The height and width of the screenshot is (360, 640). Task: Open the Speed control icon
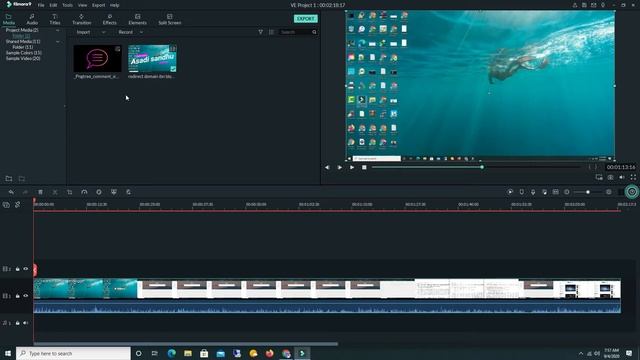pyautogui.click(x=84, y=192)
